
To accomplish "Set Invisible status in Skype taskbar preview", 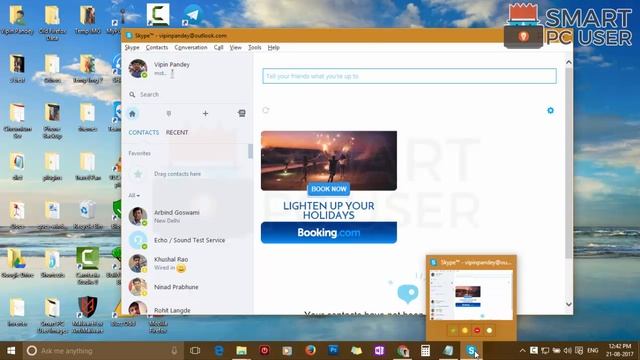I will point(489,330).
